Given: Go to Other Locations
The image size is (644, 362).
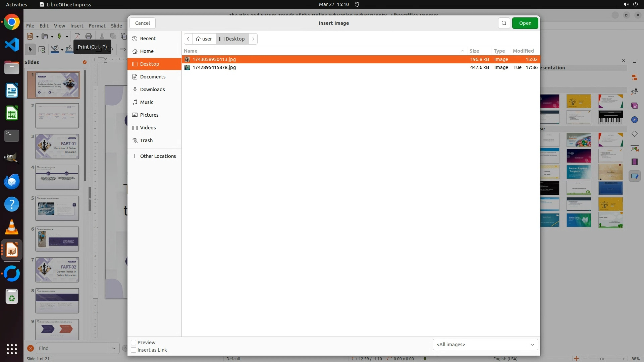Looking at the screenshot, I should pyautogui.click(x=158, y=156).
